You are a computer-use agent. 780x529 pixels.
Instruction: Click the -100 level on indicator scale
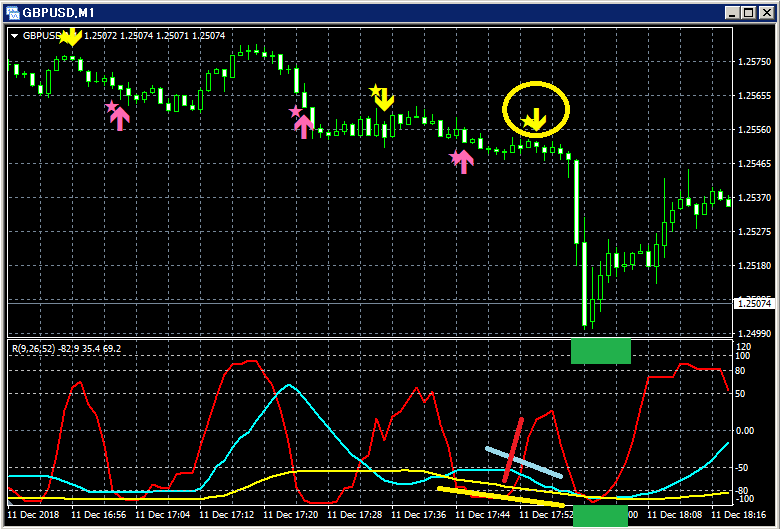743,499
